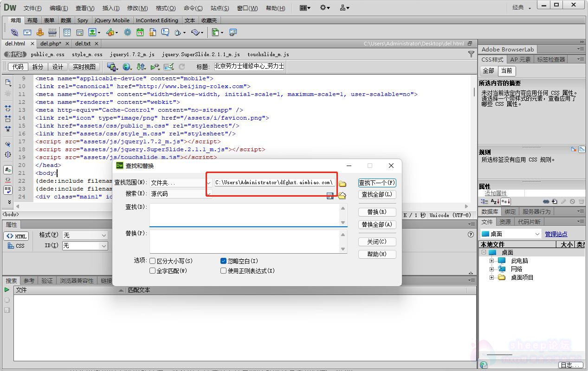
Task: Open 查找范围 dropdown
Action: point(181,183)
